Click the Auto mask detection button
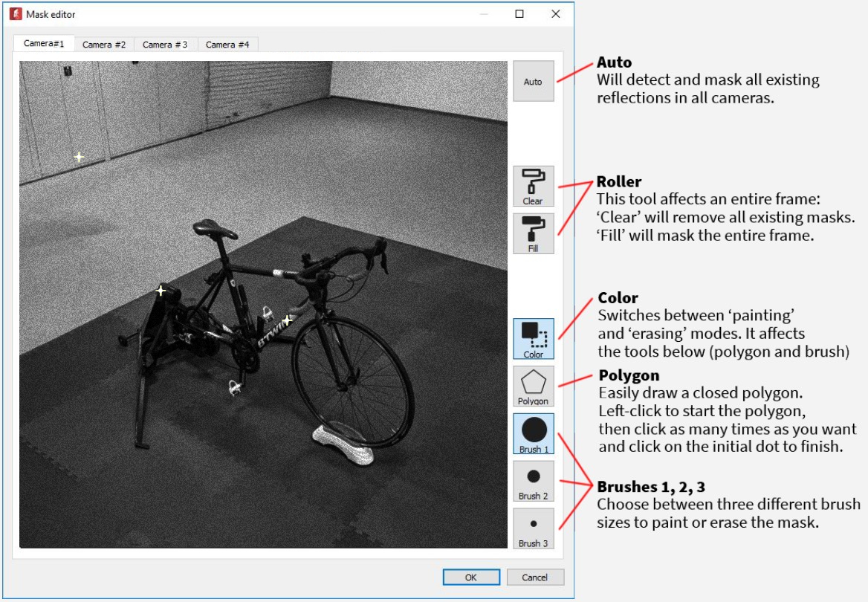Image resolution: width=868 pixels, height=602 pixels. click(533, 81)
